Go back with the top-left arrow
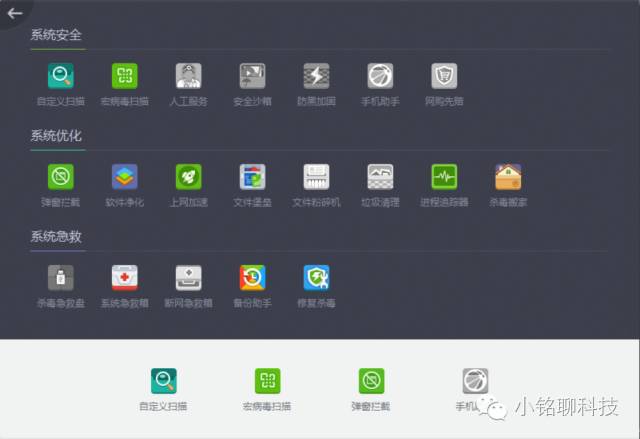640x439 pixels. point(15,13)
